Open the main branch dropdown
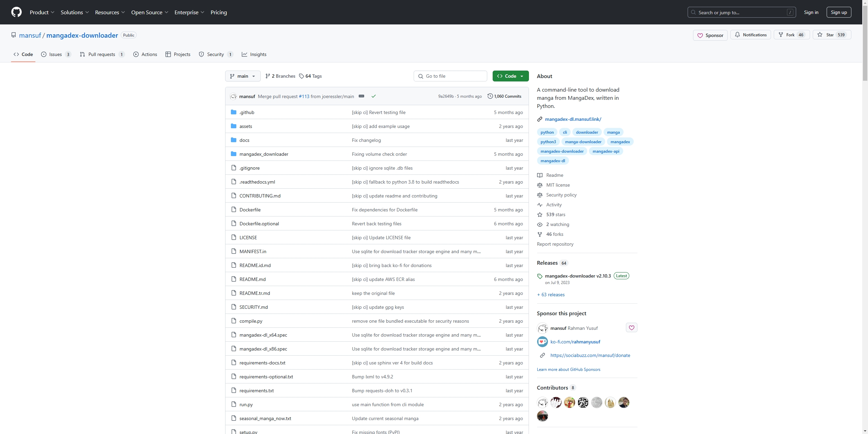This screenshot has width=868, height=434. [x=243, y=76]
